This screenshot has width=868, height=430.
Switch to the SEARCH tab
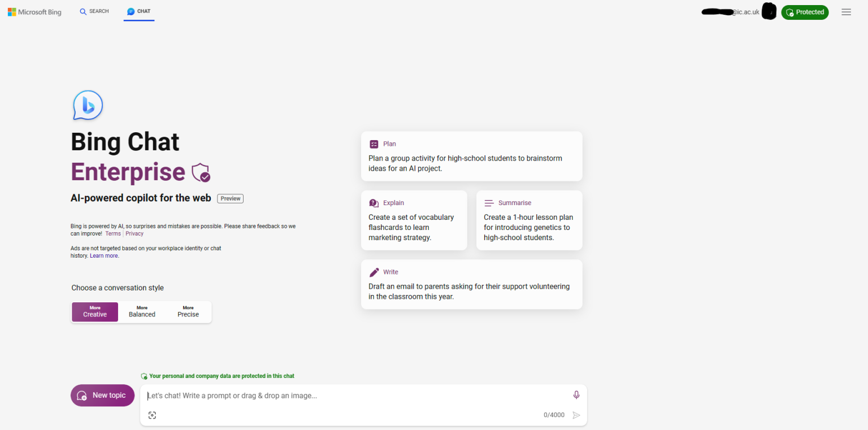pyautogui.click(x=94, y=11)
